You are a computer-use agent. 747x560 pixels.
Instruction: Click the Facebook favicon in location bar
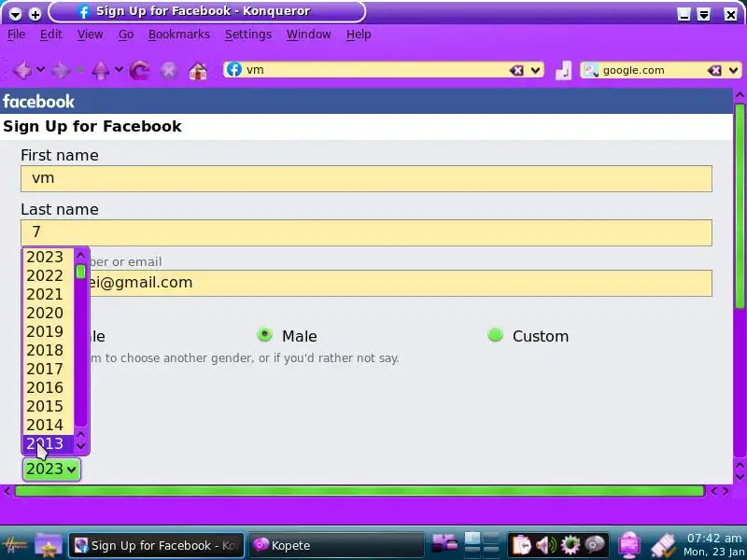(234, 69)
